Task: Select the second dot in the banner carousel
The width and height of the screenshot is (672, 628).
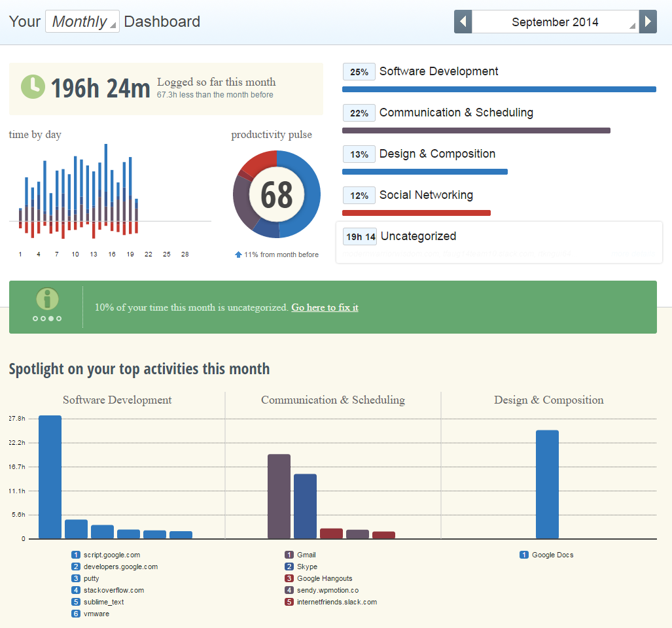Action: pos(43,319)
